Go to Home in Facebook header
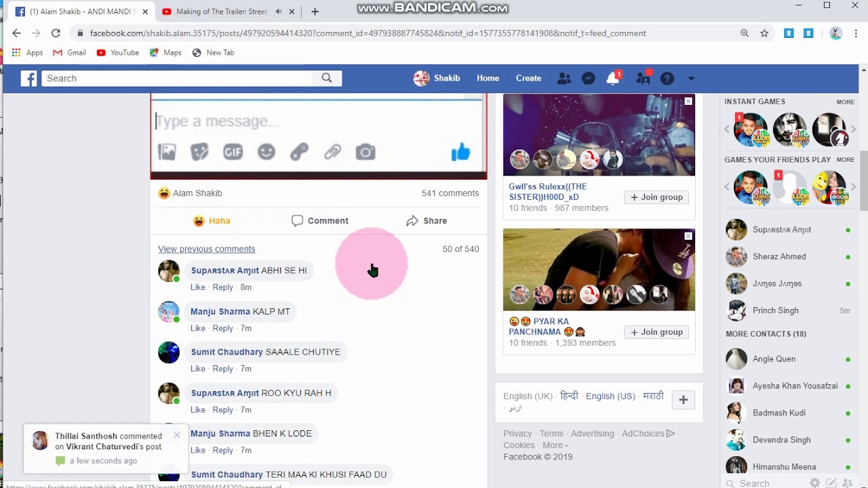Screen dimensions: 868x488 [x=488, y=79]
